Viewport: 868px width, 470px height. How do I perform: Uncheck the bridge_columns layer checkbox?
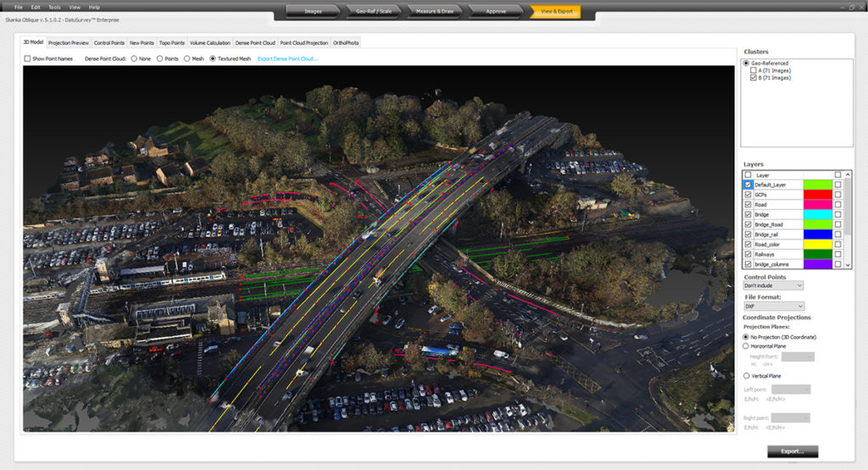pyautogui.click(x=748, y=264)
